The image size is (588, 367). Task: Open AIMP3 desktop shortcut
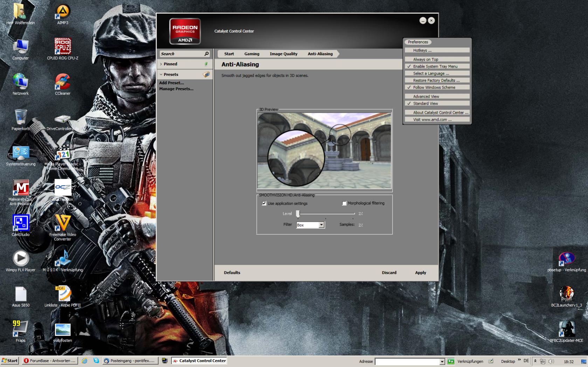pos(63,14)
